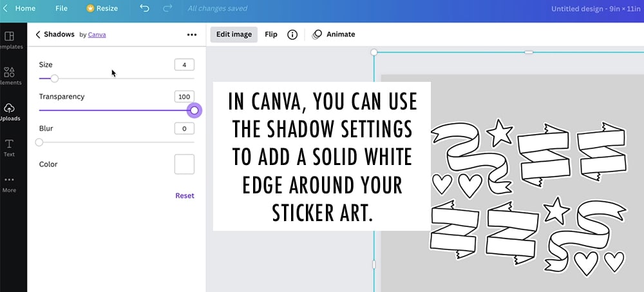Open the shadow Color swatch
The height and width of the screenshot is (292, 644).
click(x=184, y=164)
